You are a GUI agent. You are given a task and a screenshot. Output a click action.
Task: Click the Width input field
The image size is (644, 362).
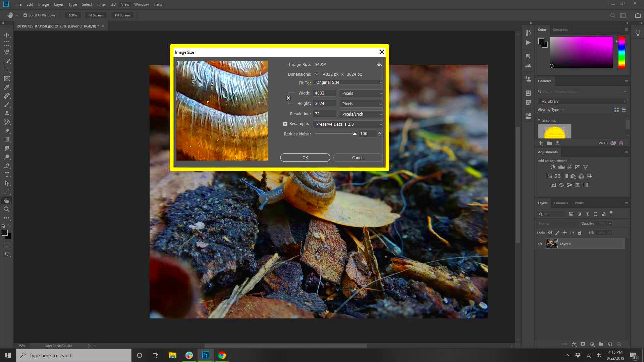click(x=325, y=93)
